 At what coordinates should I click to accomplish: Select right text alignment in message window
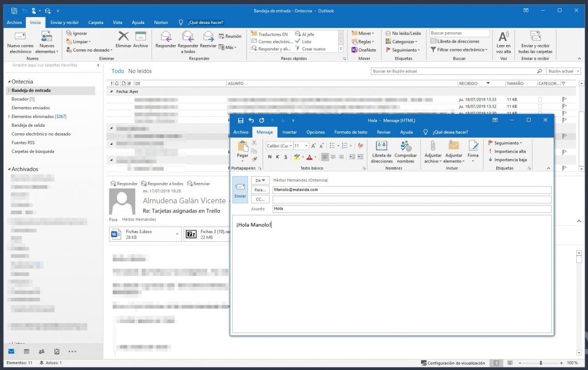point(341,157)
